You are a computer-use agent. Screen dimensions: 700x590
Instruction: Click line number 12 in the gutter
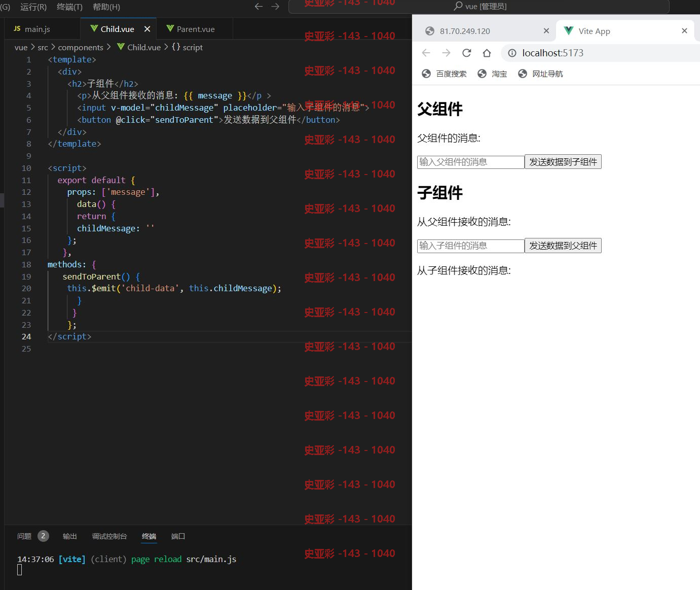point(26,192)
